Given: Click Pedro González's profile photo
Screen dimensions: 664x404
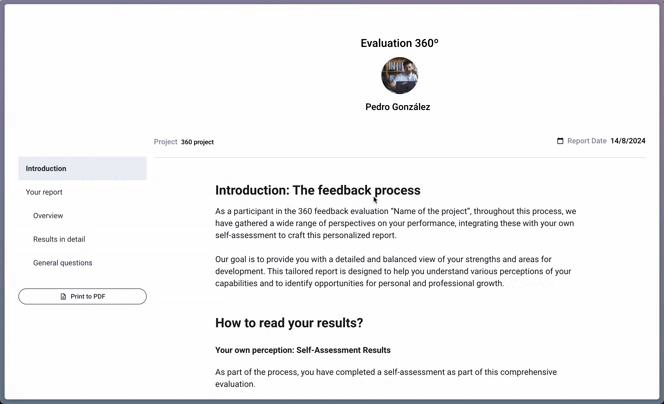Looking at the screenshot, I should pos(399,76).
